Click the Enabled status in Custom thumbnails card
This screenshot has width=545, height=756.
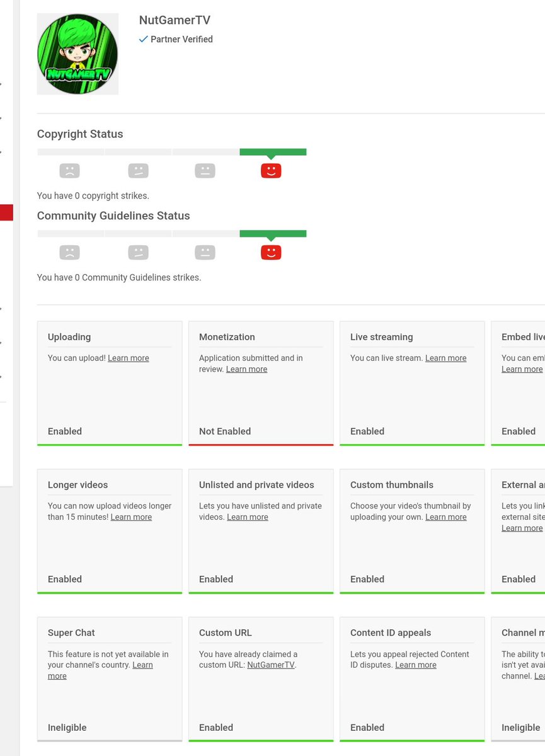point(367,580)
